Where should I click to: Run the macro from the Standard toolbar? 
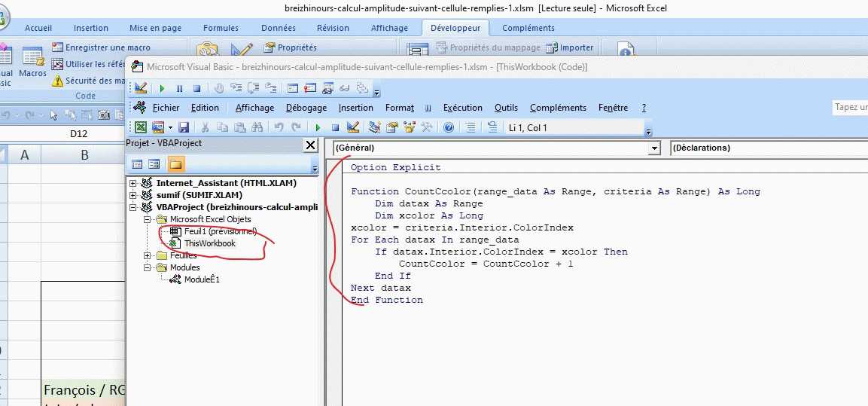[318, 127]
